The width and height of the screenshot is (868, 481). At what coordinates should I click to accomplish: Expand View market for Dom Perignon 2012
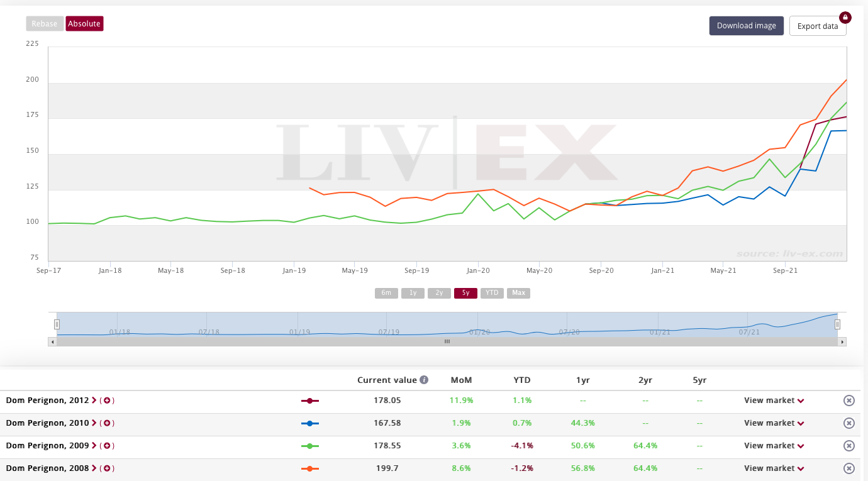774,401
